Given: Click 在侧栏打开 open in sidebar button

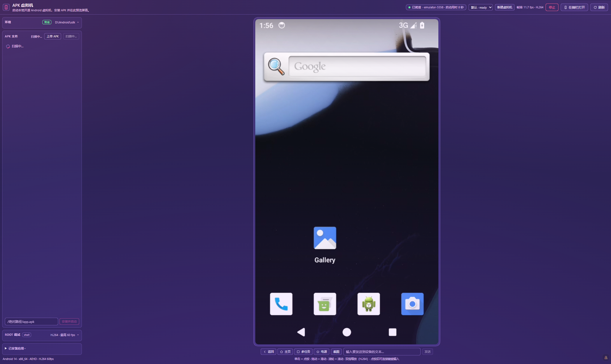Looking at the screenshot, I should 574,7.
